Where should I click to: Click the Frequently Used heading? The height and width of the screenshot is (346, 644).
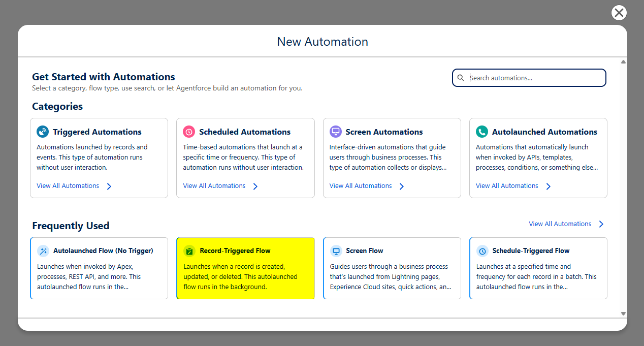point(71,226)
